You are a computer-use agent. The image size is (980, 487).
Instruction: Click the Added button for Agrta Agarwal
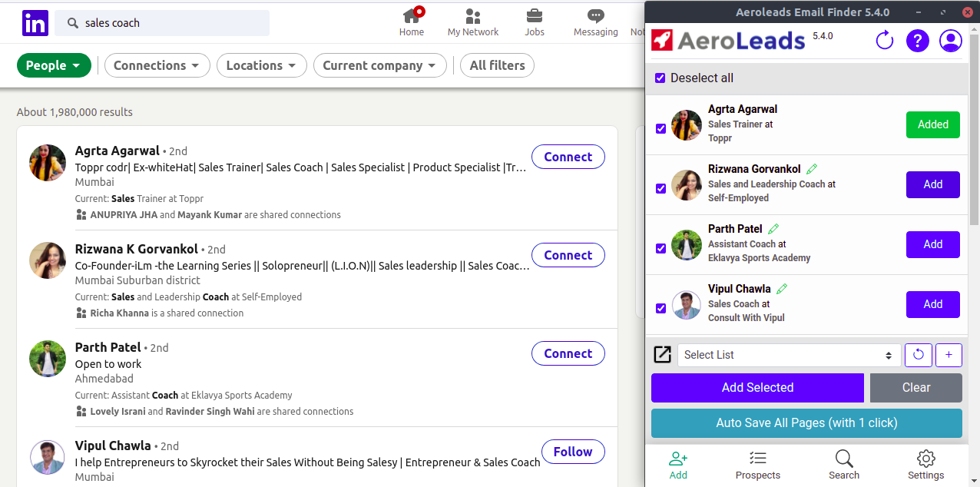[x=933, y=124]
